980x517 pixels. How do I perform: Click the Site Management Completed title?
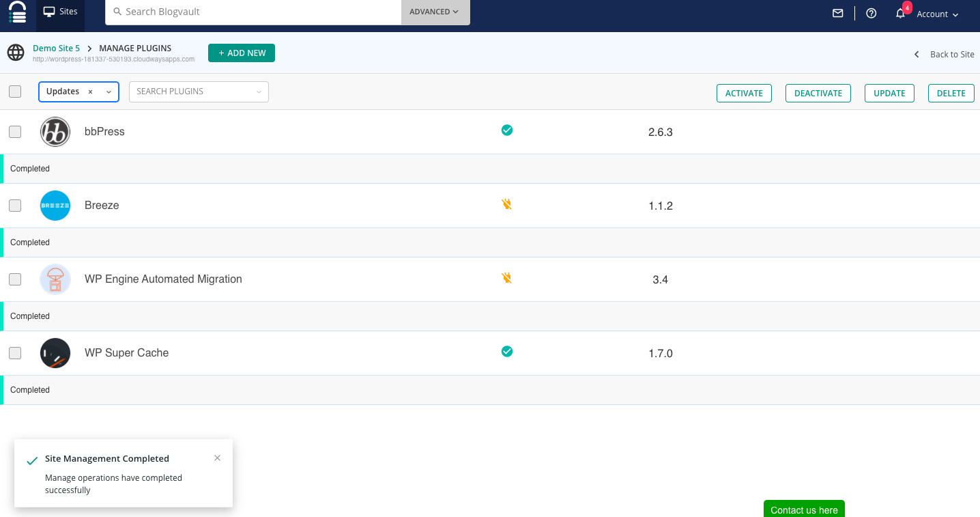click(x=107, y=459)
